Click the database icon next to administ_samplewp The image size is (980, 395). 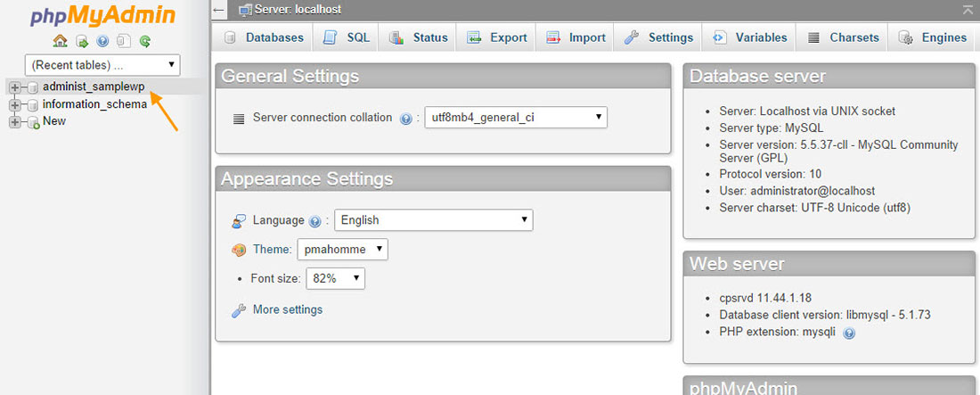coord(33,87)
